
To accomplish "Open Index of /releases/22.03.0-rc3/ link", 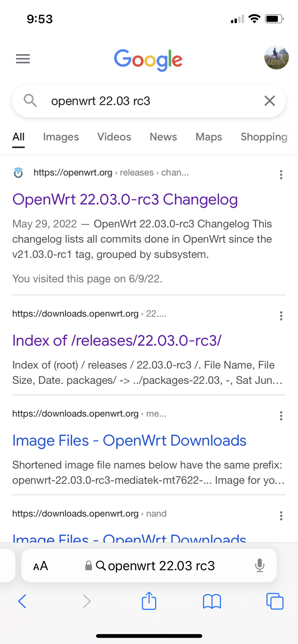I will [117, 340].
